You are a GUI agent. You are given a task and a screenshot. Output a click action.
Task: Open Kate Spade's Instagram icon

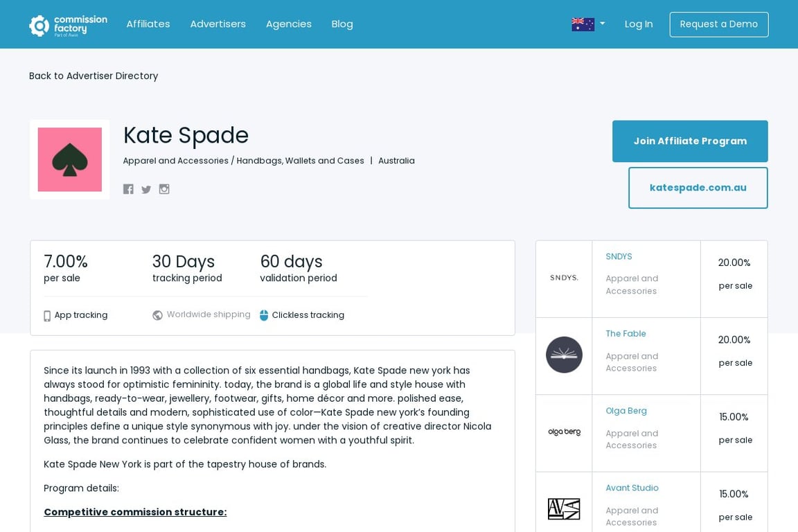tap(164, 189)
